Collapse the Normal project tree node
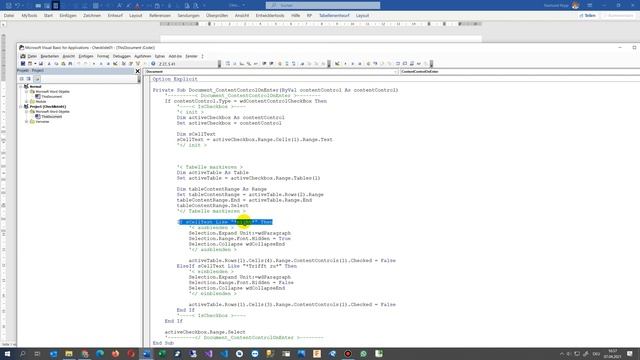This screenshot has width=640, height=360. (21, 87)
